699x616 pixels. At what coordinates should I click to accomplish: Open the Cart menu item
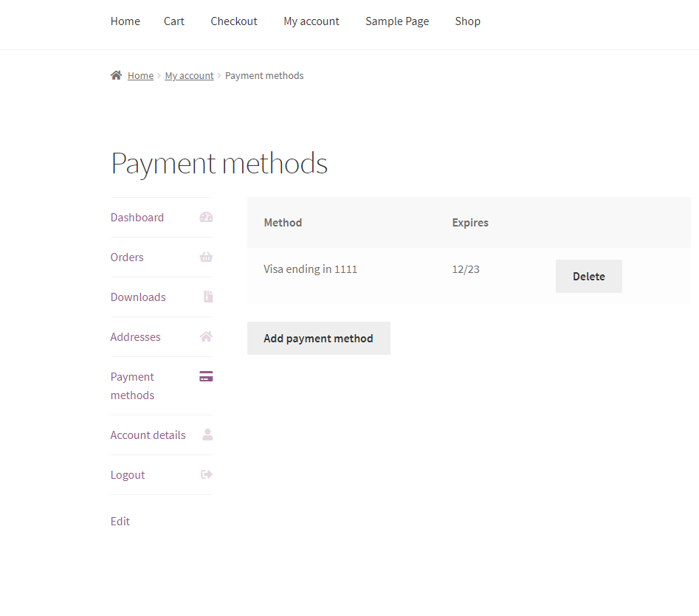coord(174,21)
